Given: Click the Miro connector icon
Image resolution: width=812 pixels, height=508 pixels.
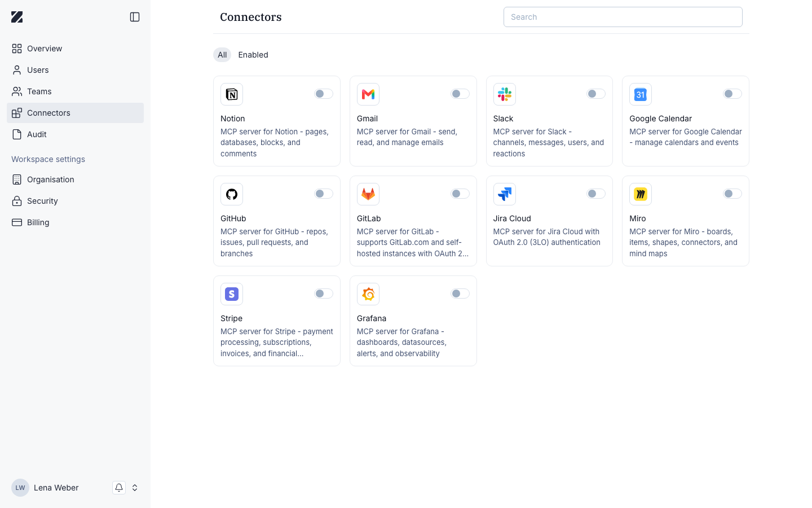Looking at the screenshot, I should [641, 194].
